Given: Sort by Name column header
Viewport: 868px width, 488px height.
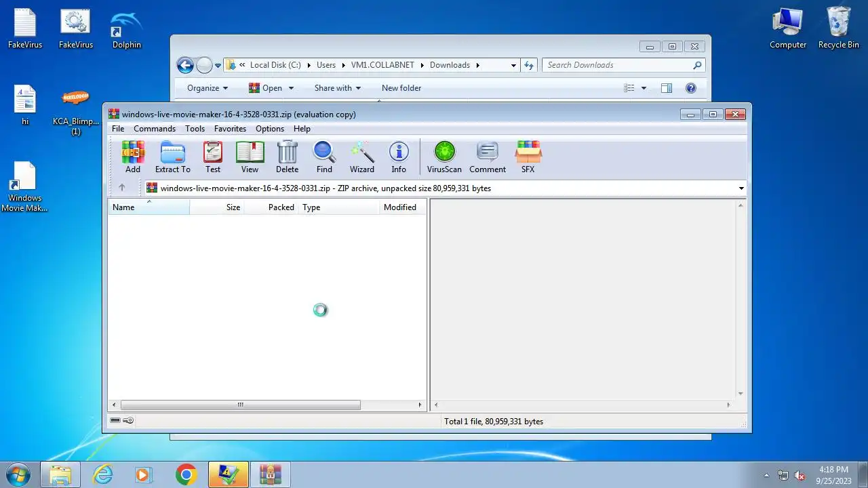Looking at the screenshot, I should (149, 207).
